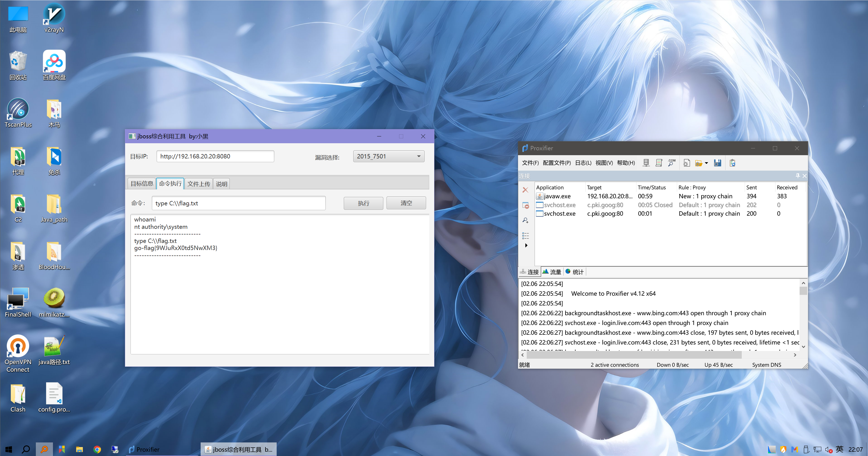Expand the arrow beside open profile folder
Image resolution: width=868 pixels, height=456 pixels.
706,163
